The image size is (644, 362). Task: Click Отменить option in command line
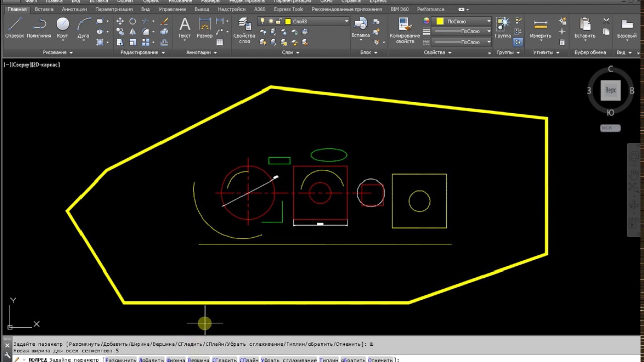pos(381,360)
